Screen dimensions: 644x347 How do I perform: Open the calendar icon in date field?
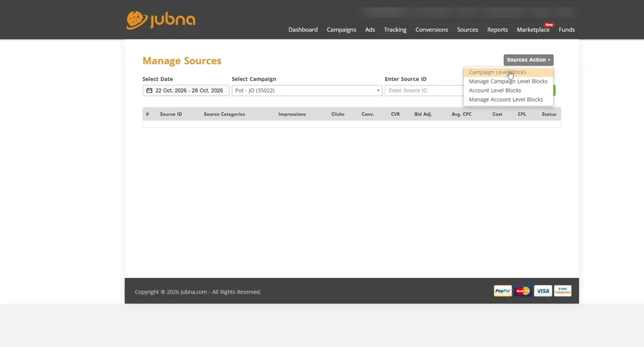149,91
